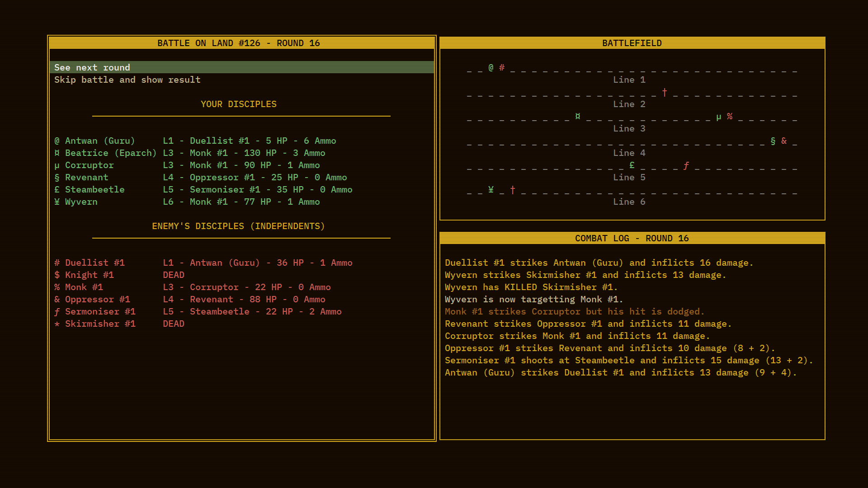The height and width of the screenshot is (488, 868).
Task: Click the dead Knight #1 enemy entry
Action: pos(119,275)
